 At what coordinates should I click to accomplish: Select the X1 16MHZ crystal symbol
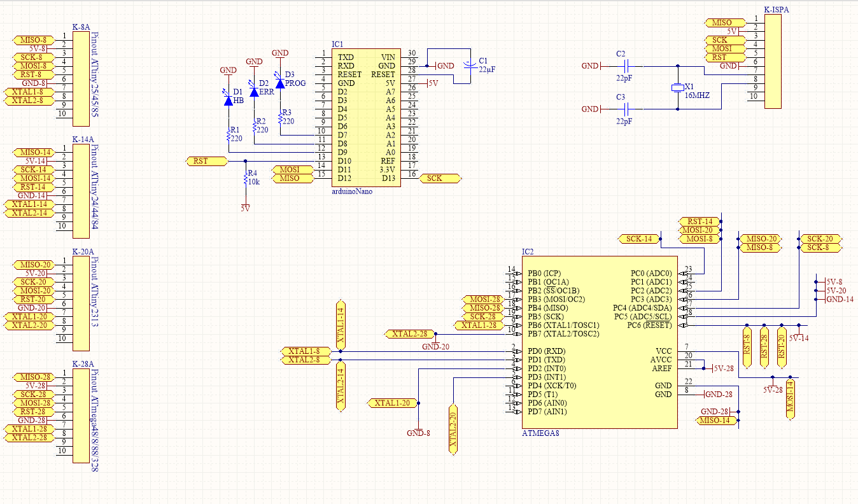click(678, 88)
